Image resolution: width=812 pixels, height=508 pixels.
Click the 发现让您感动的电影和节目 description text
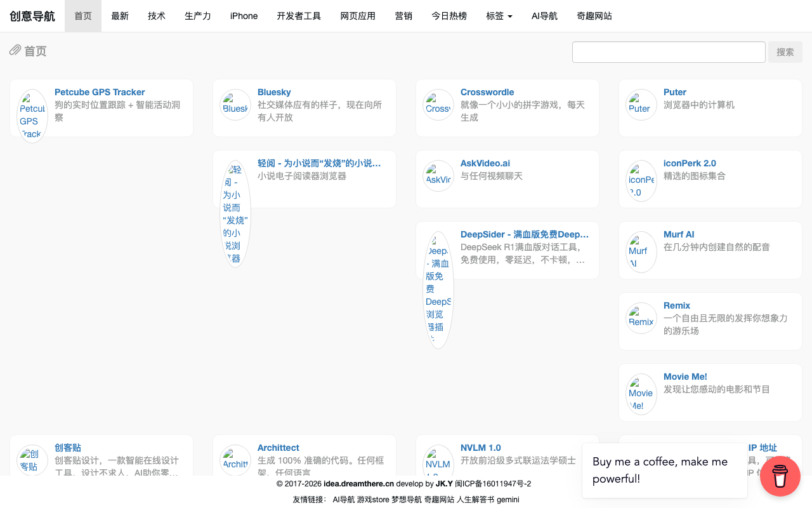click(x=717, y=389)
